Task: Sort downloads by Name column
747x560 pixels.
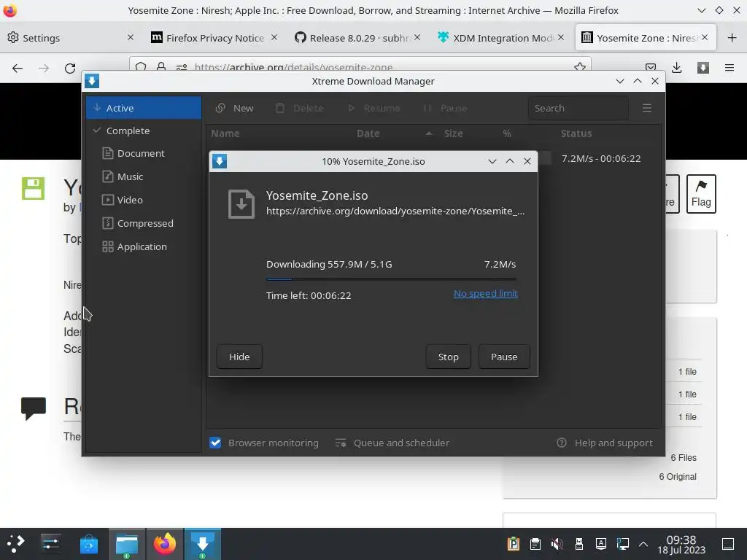Action: coord(225,134)
